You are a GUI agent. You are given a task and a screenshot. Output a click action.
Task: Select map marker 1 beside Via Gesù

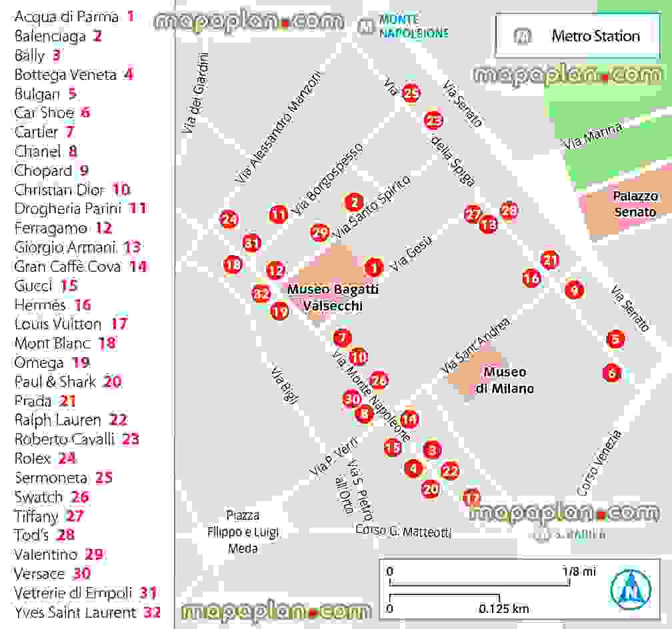coord(374,267)
